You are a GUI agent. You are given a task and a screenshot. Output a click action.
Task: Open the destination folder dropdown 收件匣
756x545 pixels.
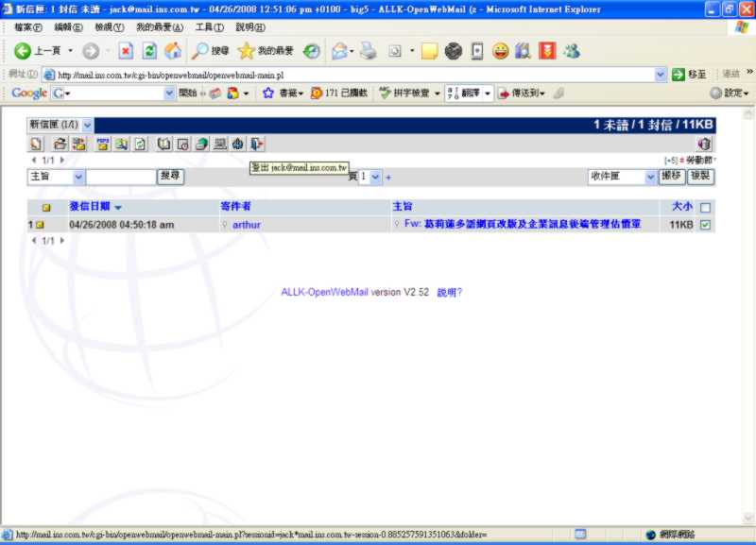pos(650,177)
